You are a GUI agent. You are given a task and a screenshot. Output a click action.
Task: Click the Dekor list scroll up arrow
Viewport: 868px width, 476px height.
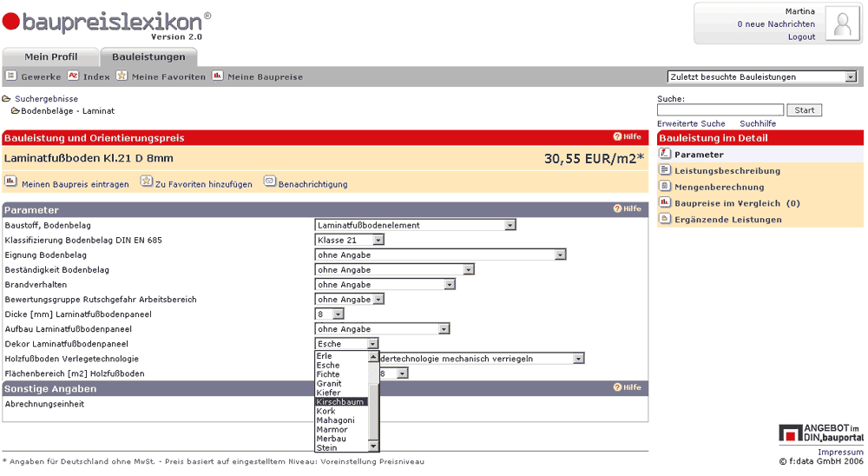coord(373,357)
